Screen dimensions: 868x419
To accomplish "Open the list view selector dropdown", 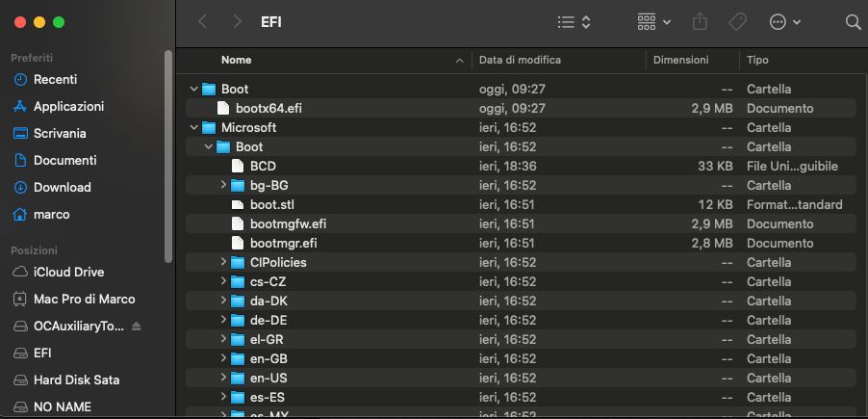I will (574, 21).
